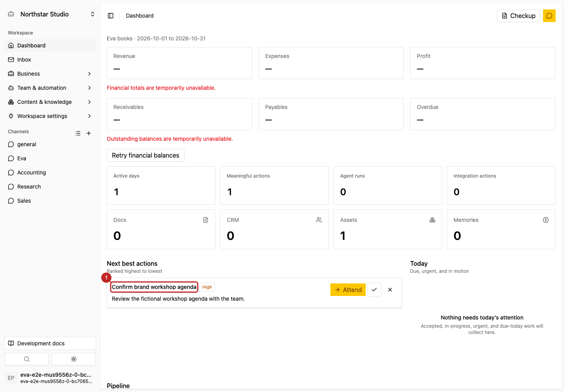
Task: Click the Memories card brain icon
Action: [546, 220]
